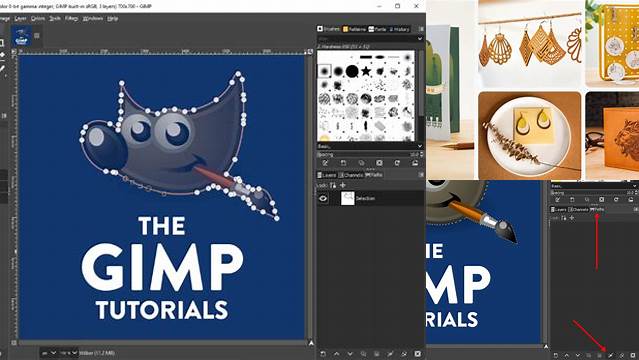This screenshot has height=360, width=639.
Task: Open Paths dock configure menu icon in main window
Action: 421,175
